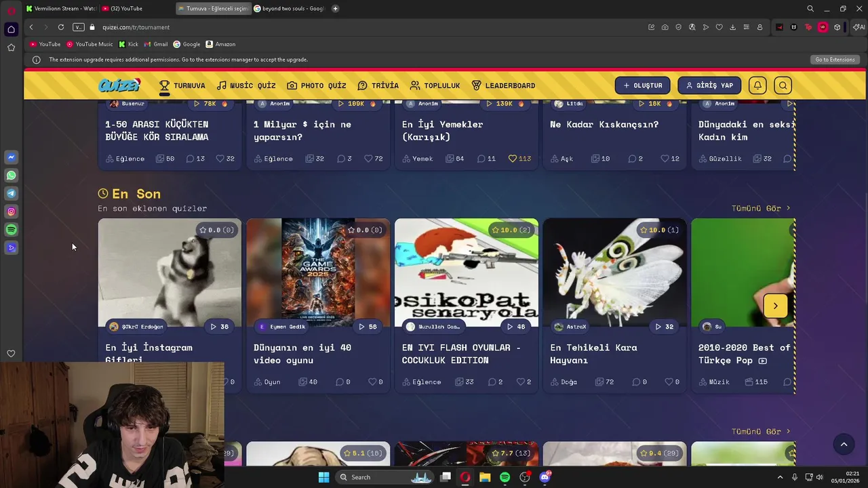868x488 pixels.
Task: Open the Game Awards quiz thumbnail
Action: point(318,273)
